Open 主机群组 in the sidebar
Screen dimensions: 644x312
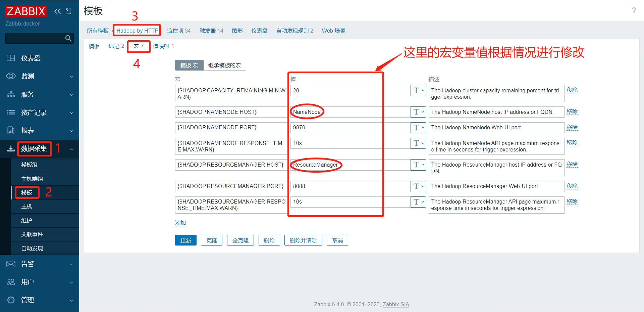click(x=45, y=179)
